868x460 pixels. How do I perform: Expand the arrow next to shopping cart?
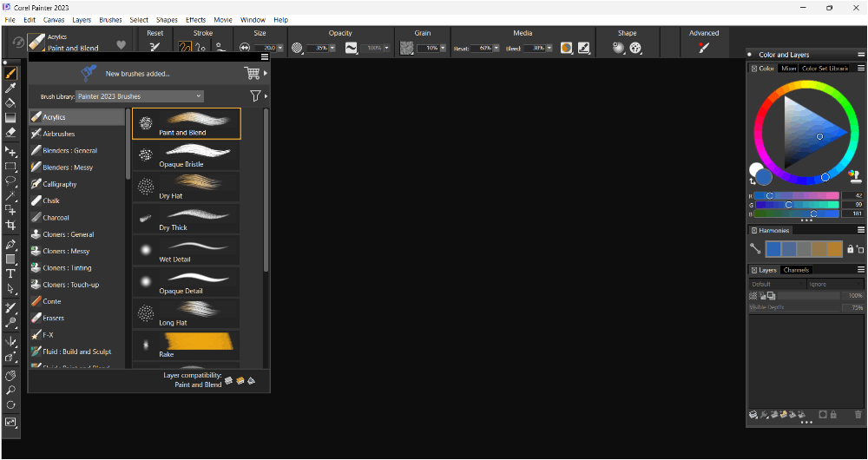pyautogui.click(x=266, y=73)
